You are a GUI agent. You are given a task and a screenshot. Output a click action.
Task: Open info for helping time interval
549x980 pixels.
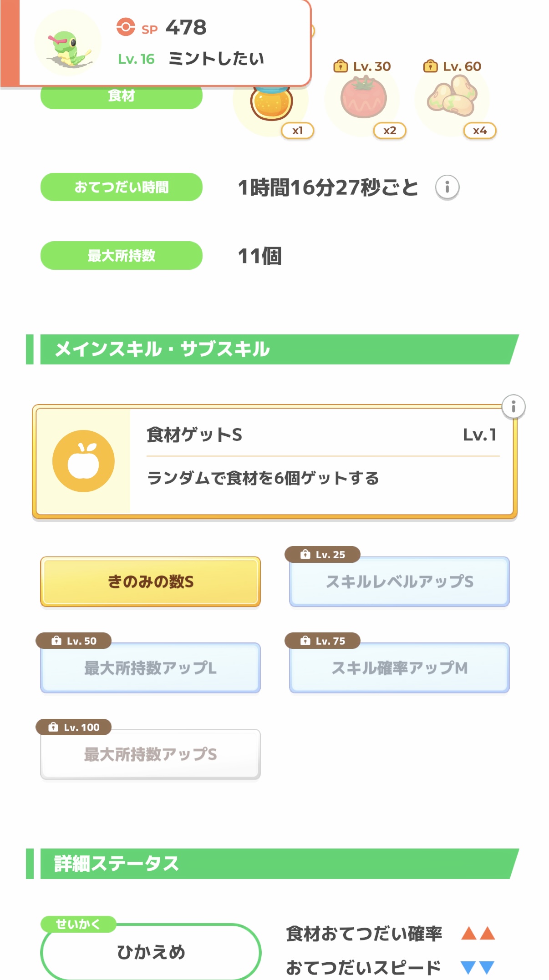(447, 187)
